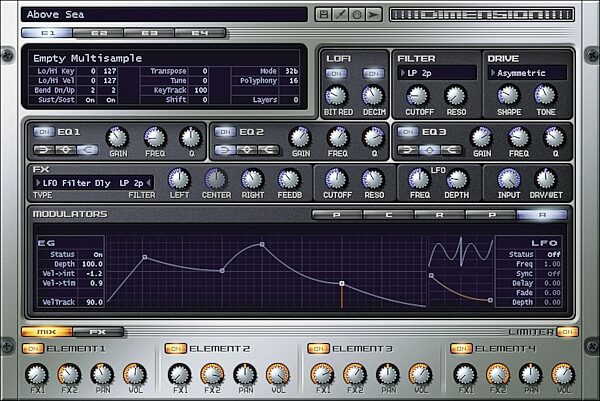Click the EG Status On value

[98, 254]
